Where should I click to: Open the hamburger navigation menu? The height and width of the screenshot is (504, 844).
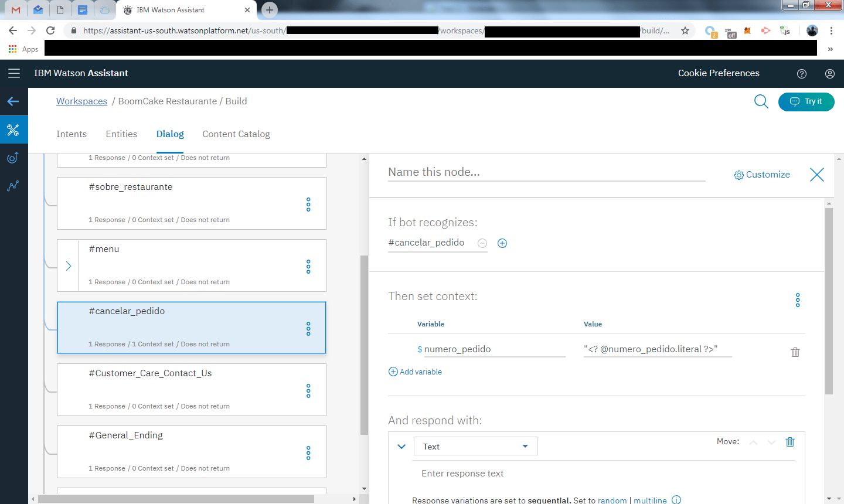[x=14, y=73]
